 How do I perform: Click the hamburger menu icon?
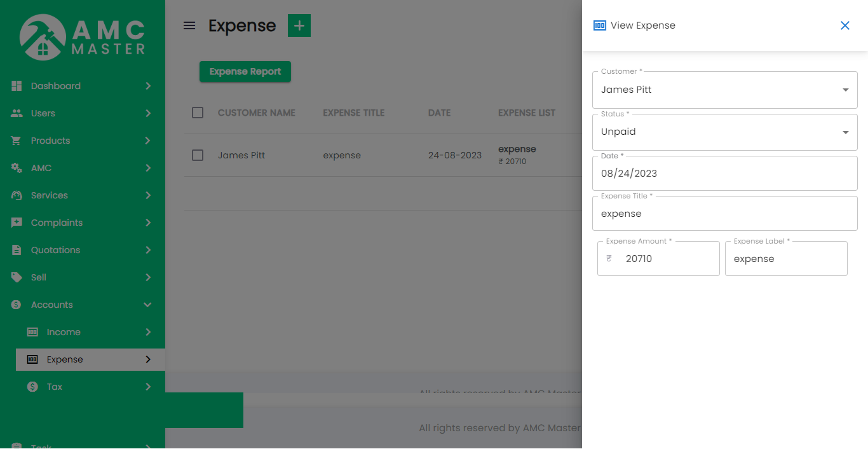(189, 25)
